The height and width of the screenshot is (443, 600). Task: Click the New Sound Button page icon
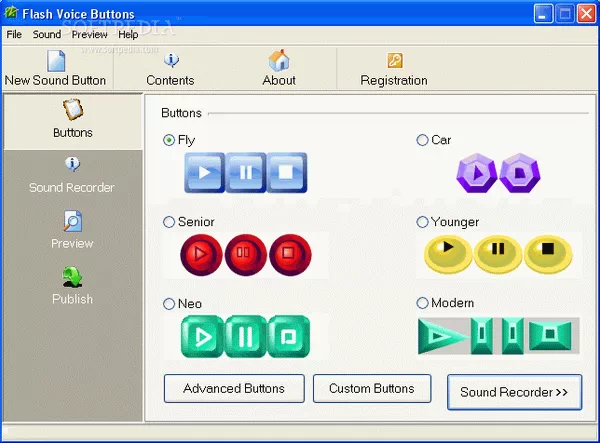point(56,61)
